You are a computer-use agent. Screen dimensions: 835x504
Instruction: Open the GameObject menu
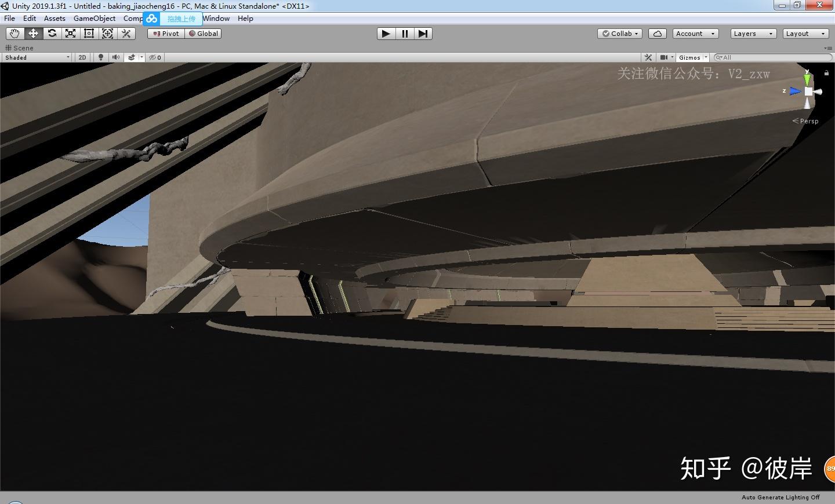(94, 19)
